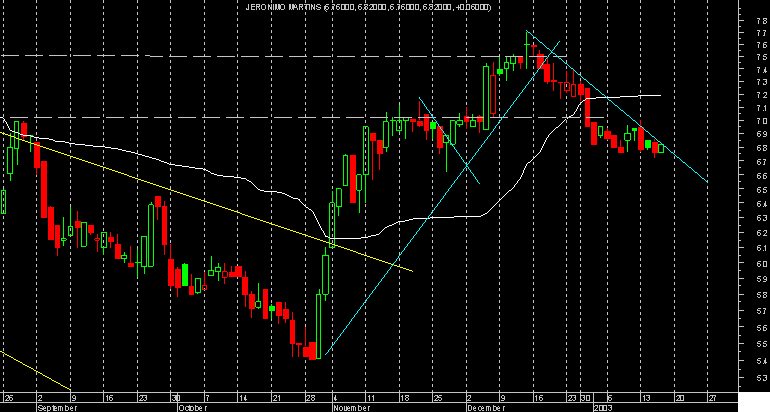Click price axis value 72

tap(762, 95)
